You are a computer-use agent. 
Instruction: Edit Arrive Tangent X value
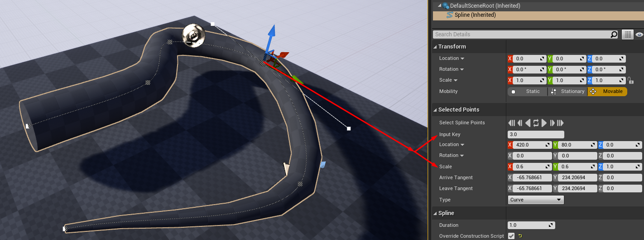(532, 177)
